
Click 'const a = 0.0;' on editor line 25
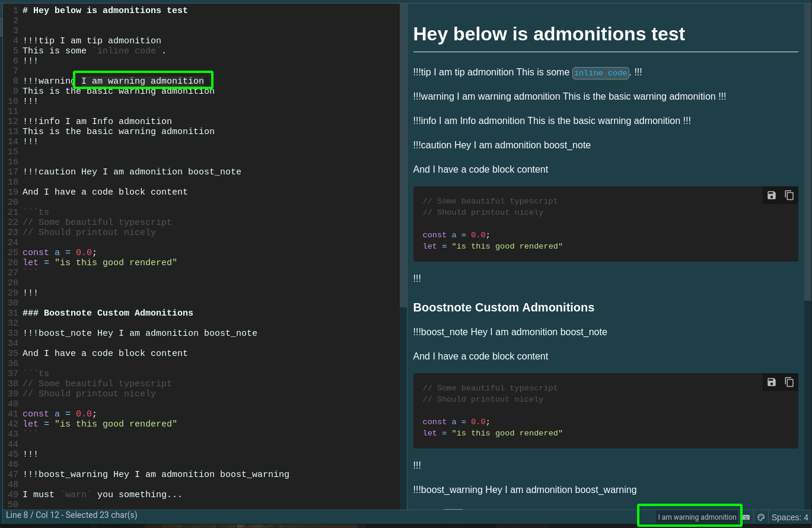pos(60,253)
